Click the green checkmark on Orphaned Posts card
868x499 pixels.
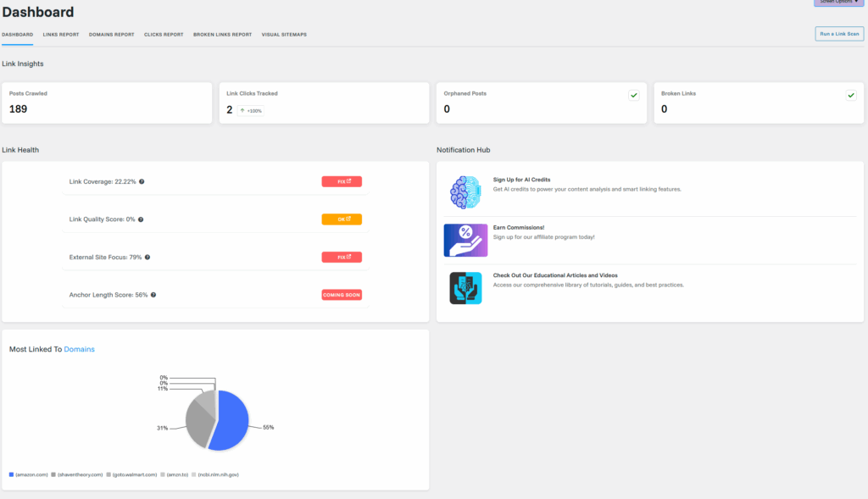pyautogui.click(x=633, y=95)
